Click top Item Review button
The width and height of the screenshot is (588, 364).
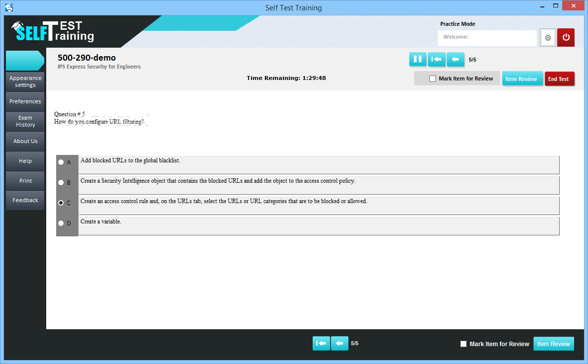point(522,78)
